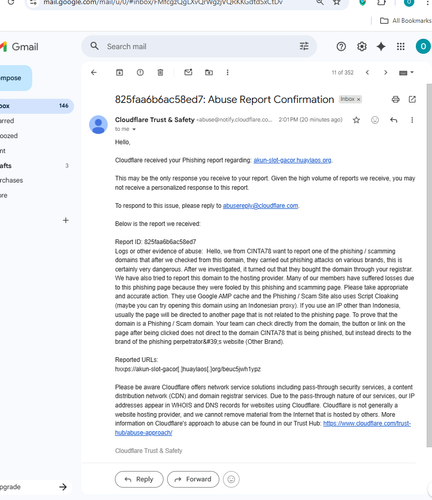The height and width of the screenshot is (500, 432).
Task: Open Gmail support help icon
Action: [341, 46]
